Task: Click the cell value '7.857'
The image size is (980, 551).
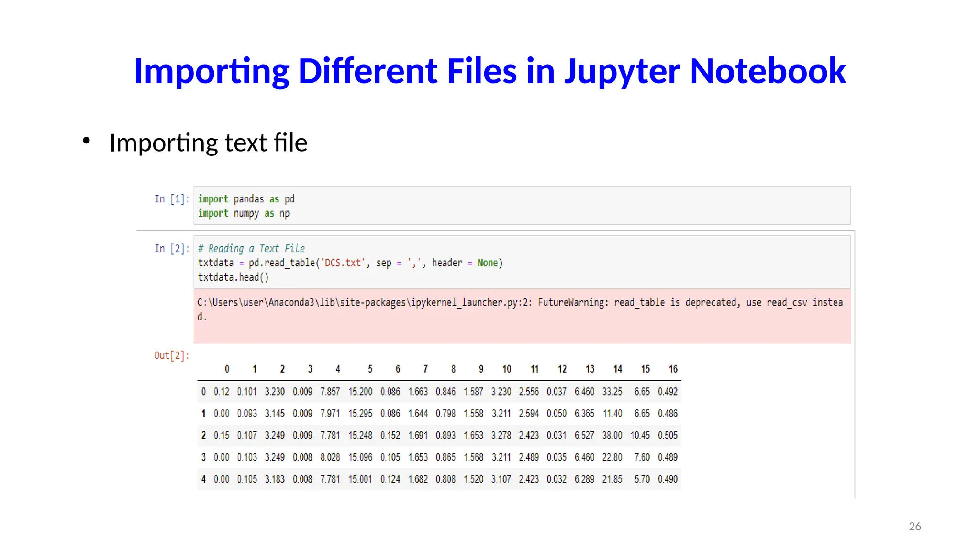Action: pyautogui.click(x=330, y=392)
